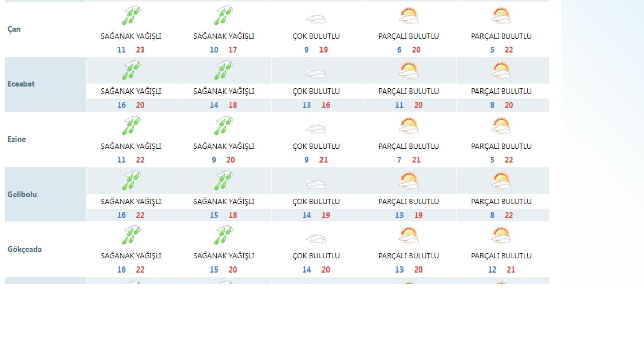
Task: Click Gökçeada's fifth-day low temperature 12
Action: tap(492, 269)
